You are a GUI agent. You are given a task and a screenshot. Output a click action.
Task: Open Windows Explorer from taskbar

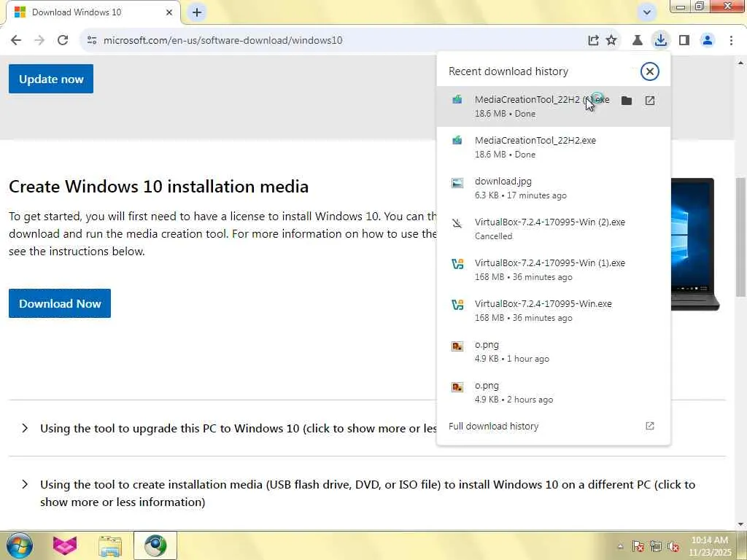click(110, 545)
